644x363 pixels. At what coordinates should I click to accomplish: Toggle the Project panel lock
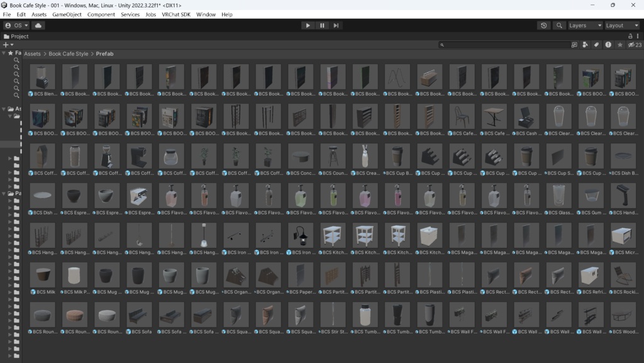(630, 36)
